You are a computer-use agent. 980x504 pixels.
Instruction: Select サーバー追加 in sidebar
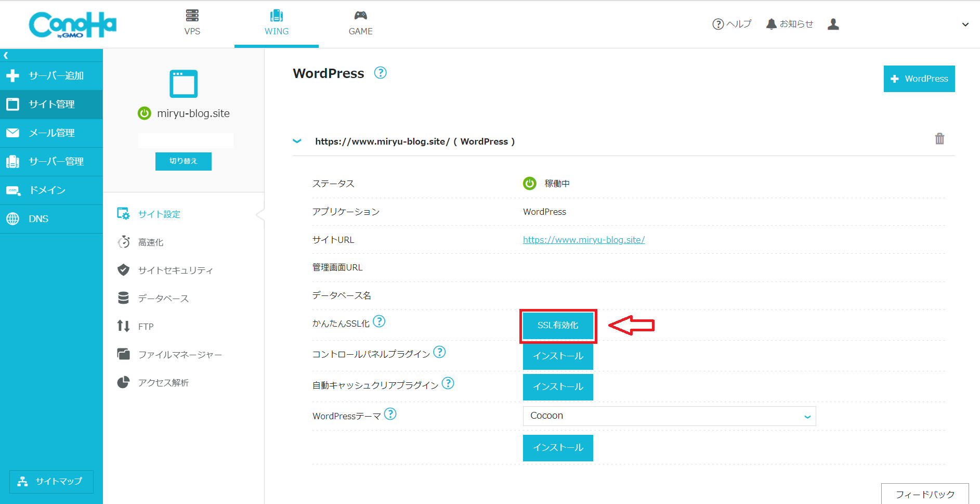tap(51, 76)
